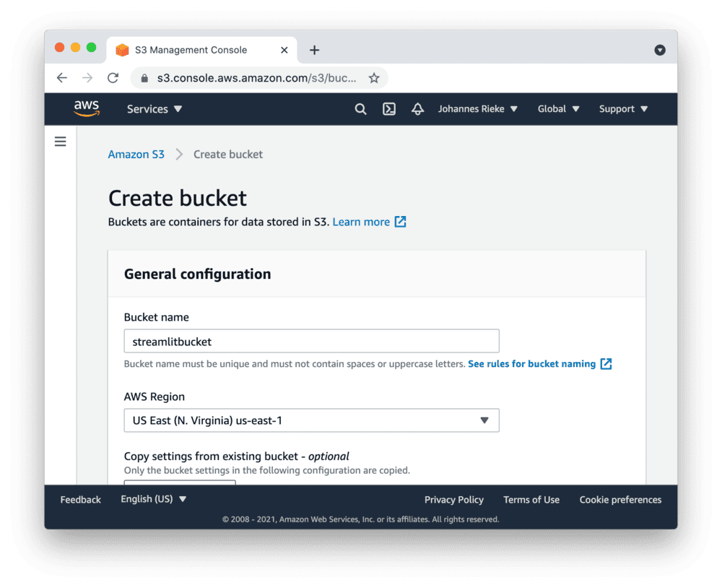Open the search magnifier in the AWS navbar
722x588 pixels.
click(360, 108)
